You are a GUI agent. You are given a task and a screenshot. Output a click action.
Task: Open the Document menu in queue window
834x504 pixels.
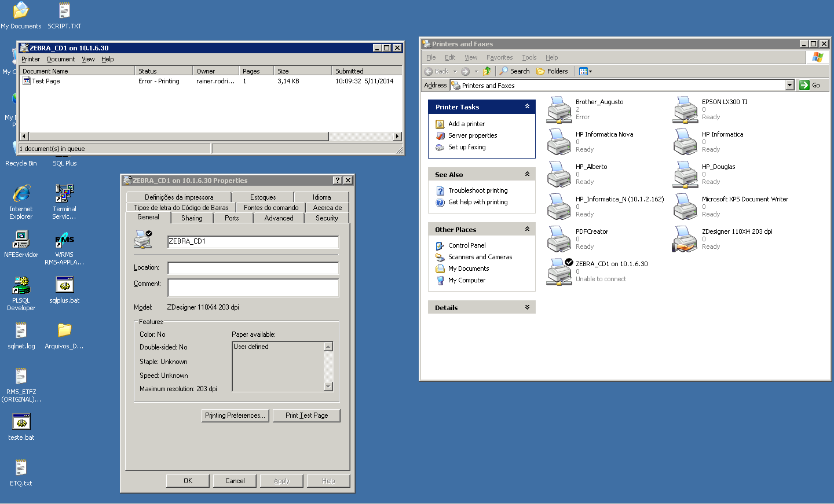pos(61,59)
